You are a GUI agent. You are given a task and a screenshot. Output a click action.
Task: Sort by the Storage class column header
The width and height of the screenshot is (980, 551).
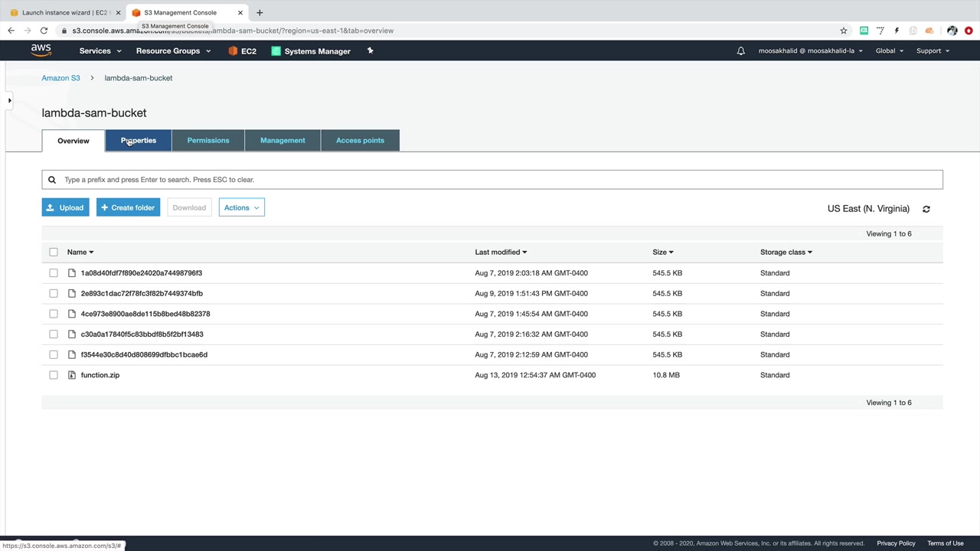click(x=786, y=252)
